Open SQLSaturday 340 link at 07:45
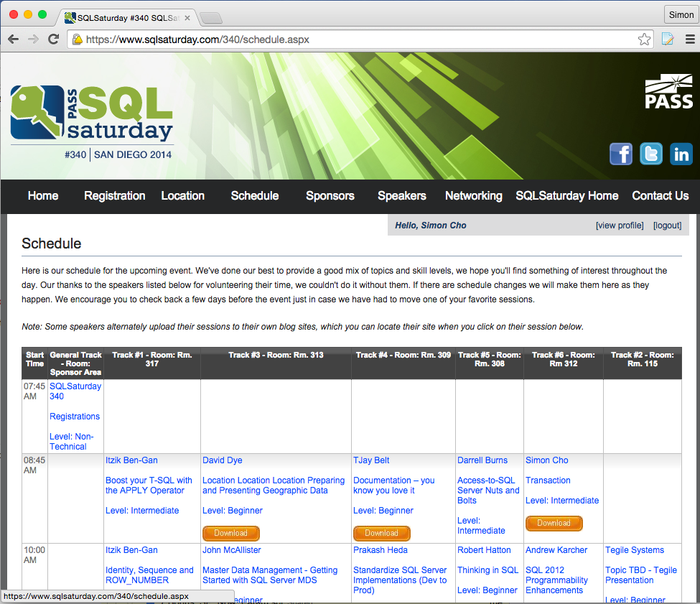Viewport: 700px width, 604px height. pyautogui.click(x=75, y=391)
